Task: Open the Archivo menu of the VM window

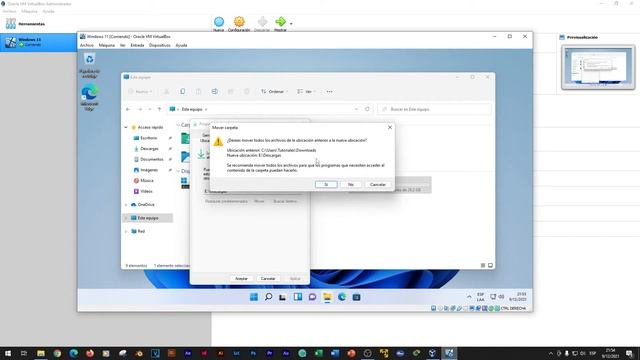Action: (x=87, y=45)
